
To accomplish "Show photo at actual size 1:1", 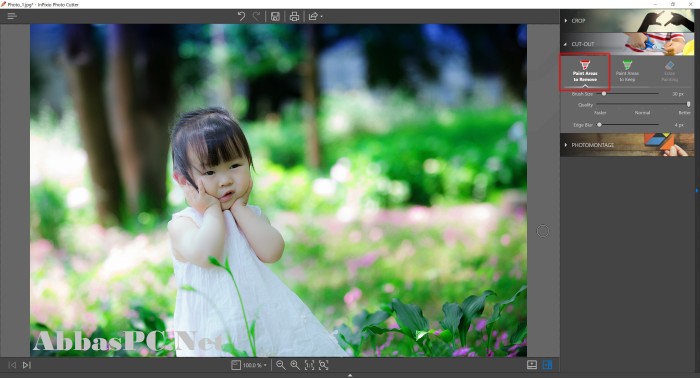I will [x=309, y=365].
